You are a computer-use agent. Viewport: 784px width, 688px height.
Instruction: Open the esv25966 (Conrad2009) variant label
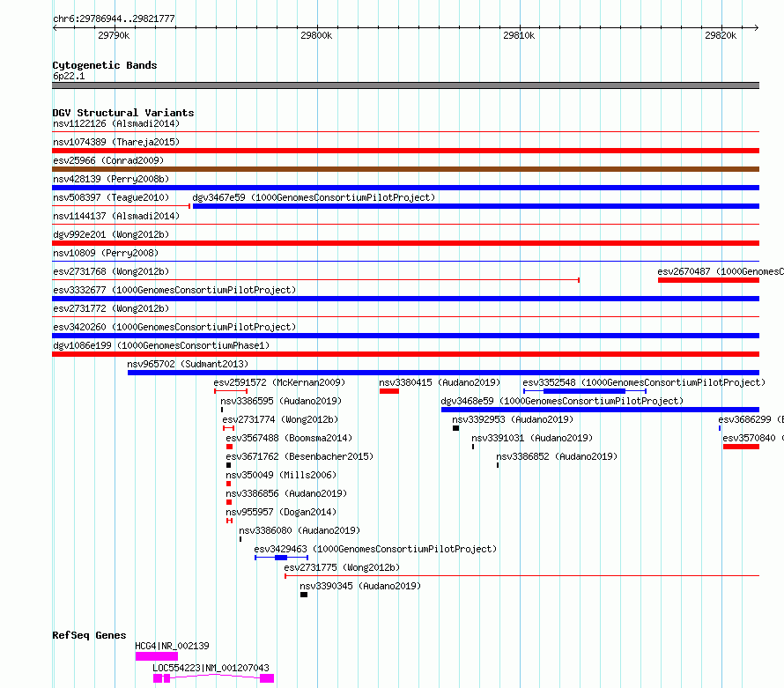(108, 160)
